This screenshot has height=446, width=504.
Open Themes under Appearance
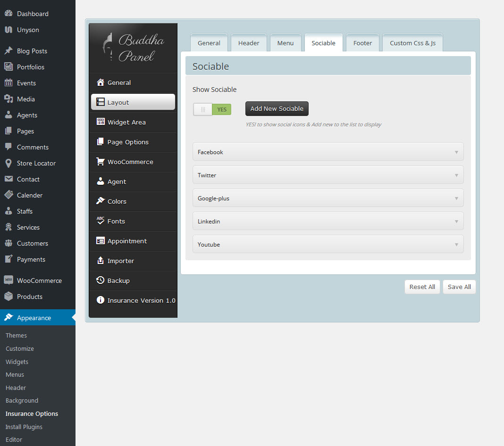click(16, 335)
